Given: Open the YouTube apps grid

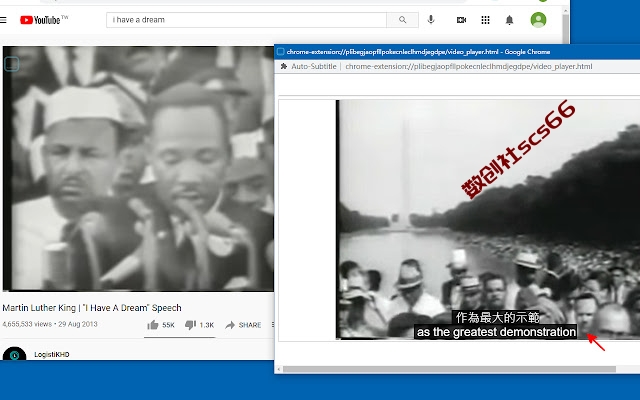Looking at the screenshot, I should click(485, 20).
